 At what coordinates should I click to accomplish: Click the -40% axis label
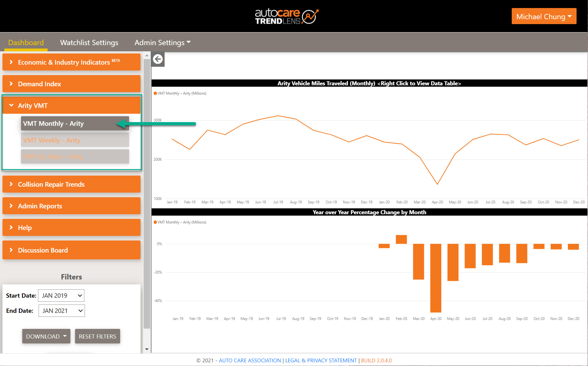[158, 301]
